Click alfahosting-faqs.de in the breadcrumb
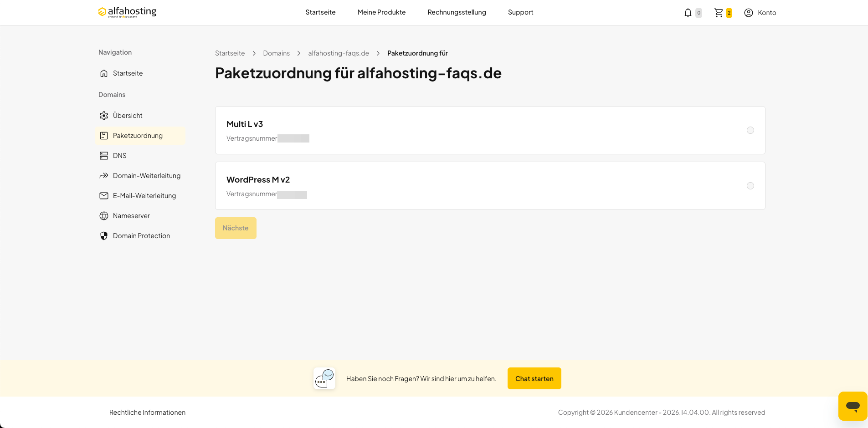The image size is (868, 428). (x=339, y=53)
